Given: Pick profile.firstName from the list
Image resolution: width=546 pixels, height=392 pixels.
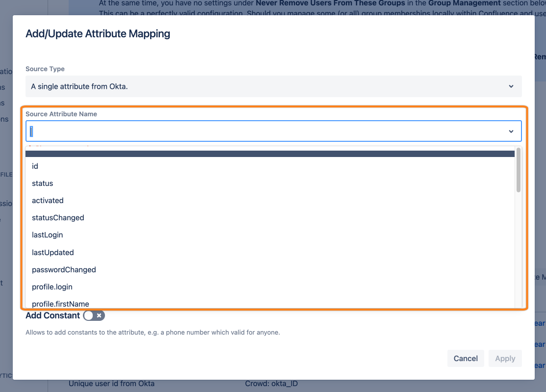Looking at the screenshot, I should pyautogui.click(x=60, y=304).
